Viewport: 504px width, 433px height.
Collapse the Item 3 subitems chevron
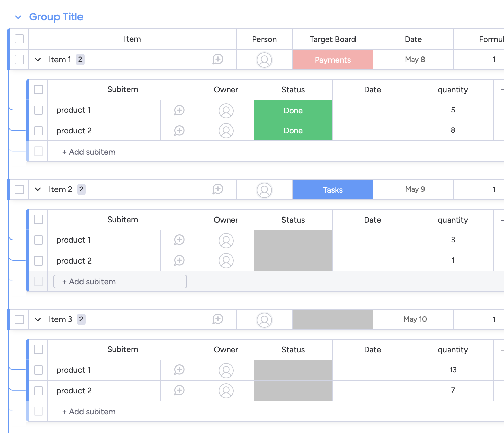coord(38,319)
